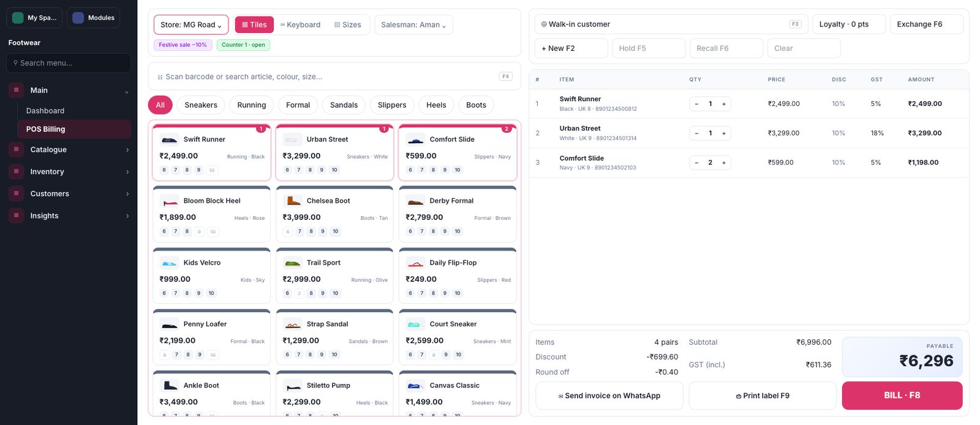The height and width of the screenshot is (425, 980).
Task: Filter products by Sneakers category
Action: tap(201, 105)
